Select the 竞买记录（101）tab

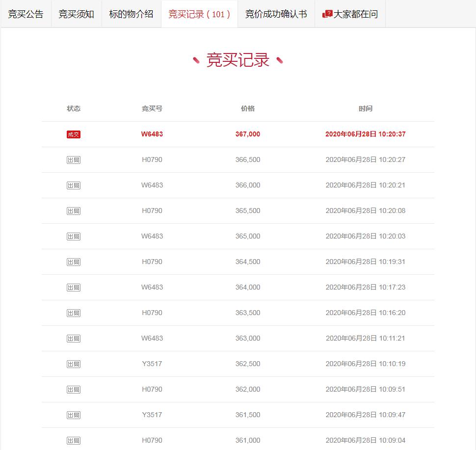[x=199, y=14]
